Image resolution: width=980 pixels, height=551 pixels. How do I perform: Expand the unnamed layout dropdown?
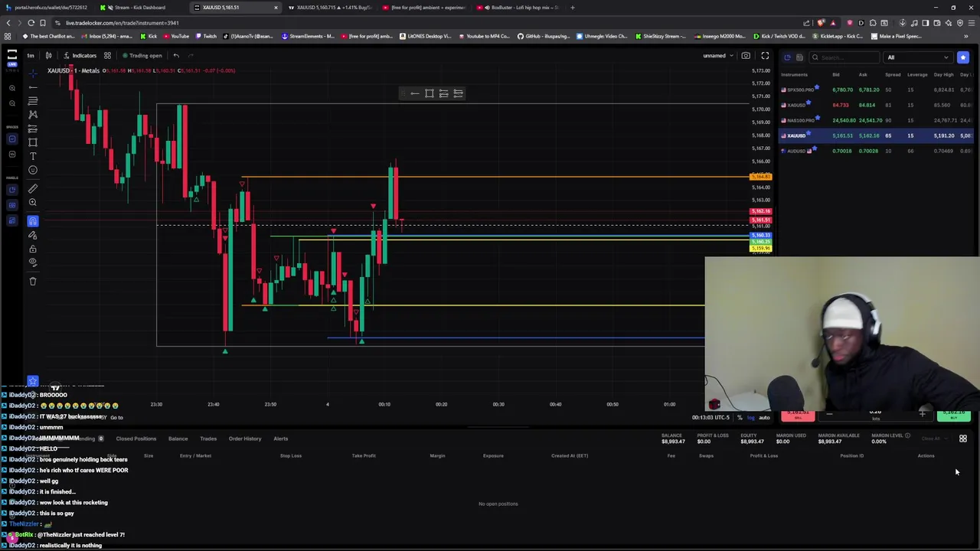coord(718,55)
